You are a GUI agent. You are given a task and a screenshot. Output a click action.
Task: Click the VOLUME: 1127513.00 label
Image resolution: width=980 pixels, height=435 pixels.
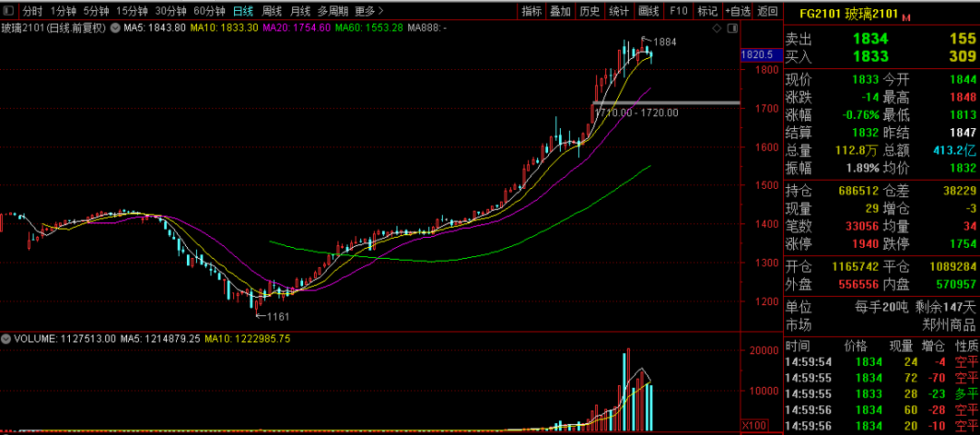click(65, 339)
